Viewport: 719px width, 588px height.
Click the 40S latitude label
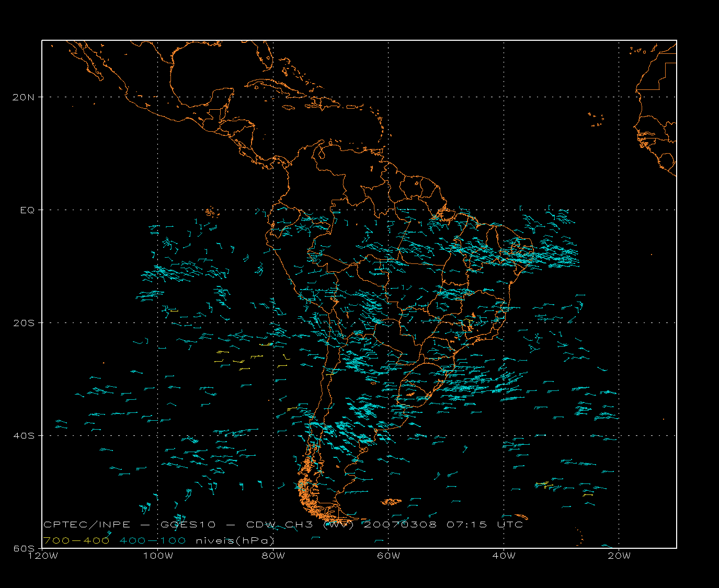(x=25, y=435)
